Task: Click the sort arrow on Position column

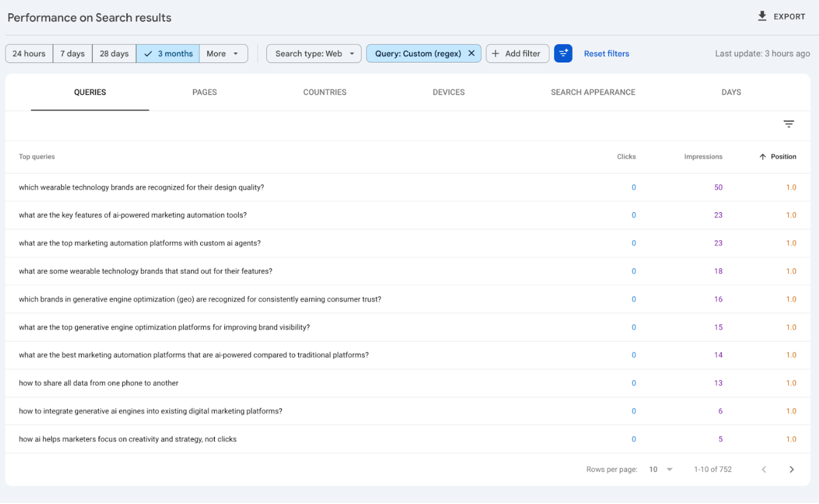Action: 763,157
